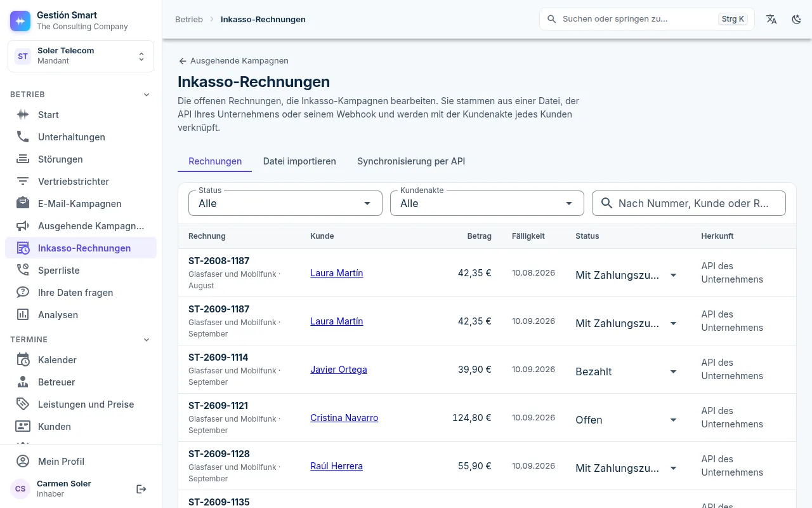Open Betreuer person icon

23,382
